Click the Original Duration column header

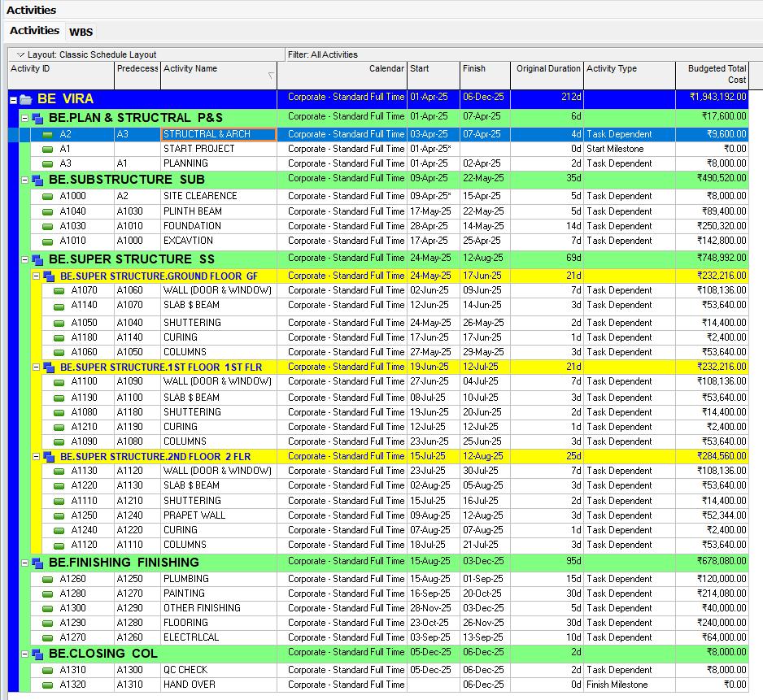coord(547,75)
